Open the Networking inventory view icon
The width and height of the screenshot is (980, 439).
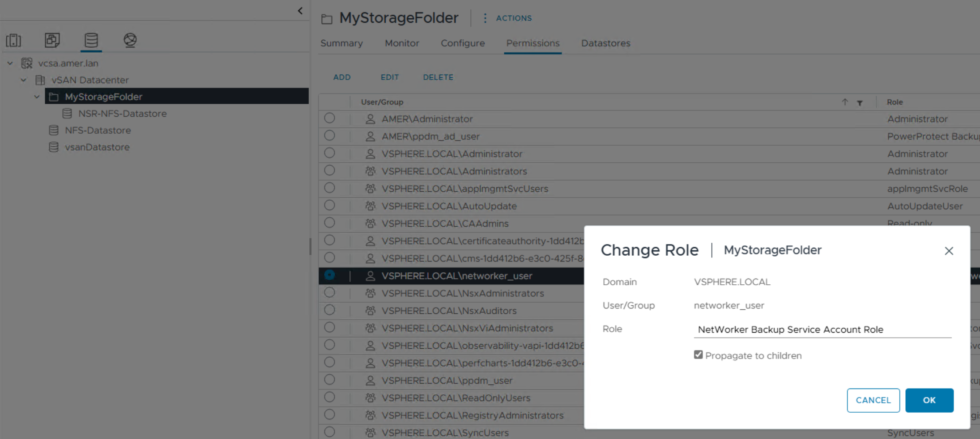[x=130, y=40]
